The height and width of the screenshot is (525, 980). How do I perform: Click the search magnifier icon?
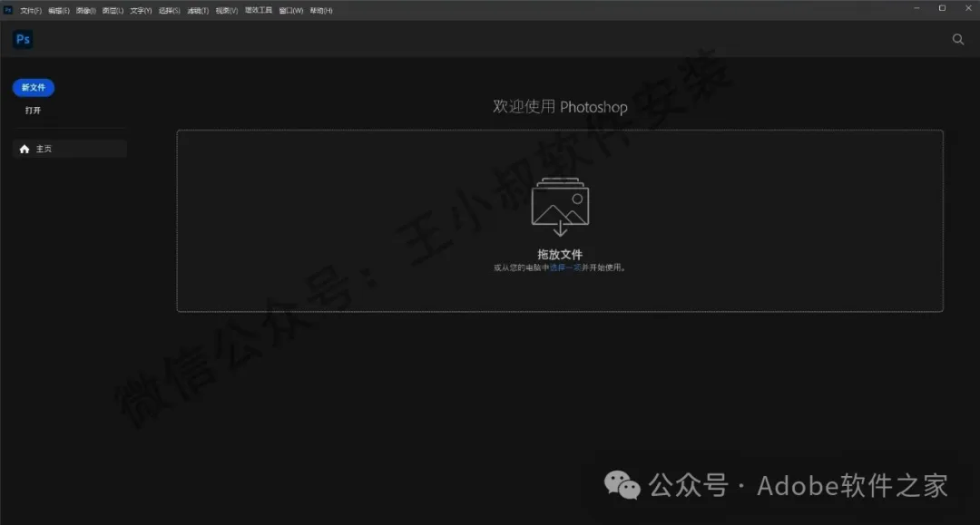[x=957, y=39]
